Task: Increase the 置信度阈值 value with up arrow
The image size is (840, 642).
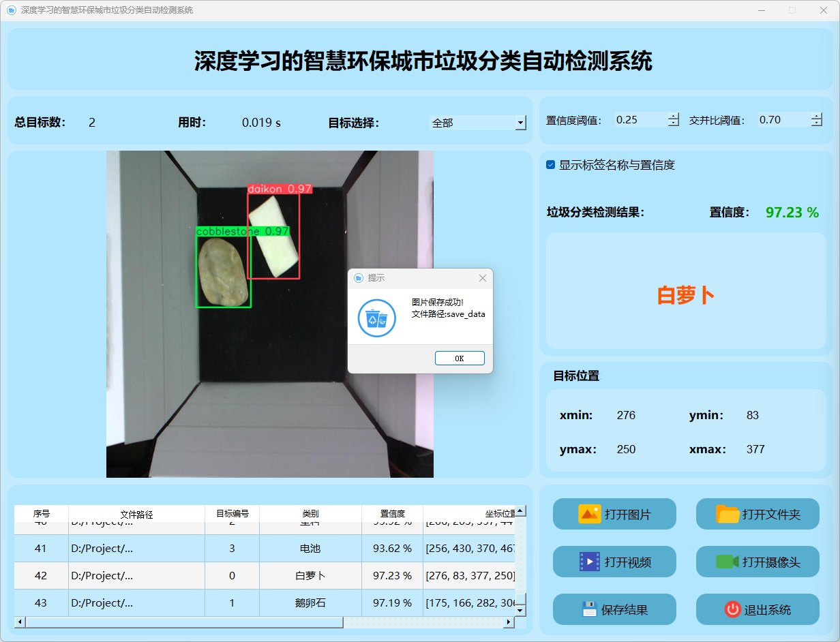Action: 674,116
